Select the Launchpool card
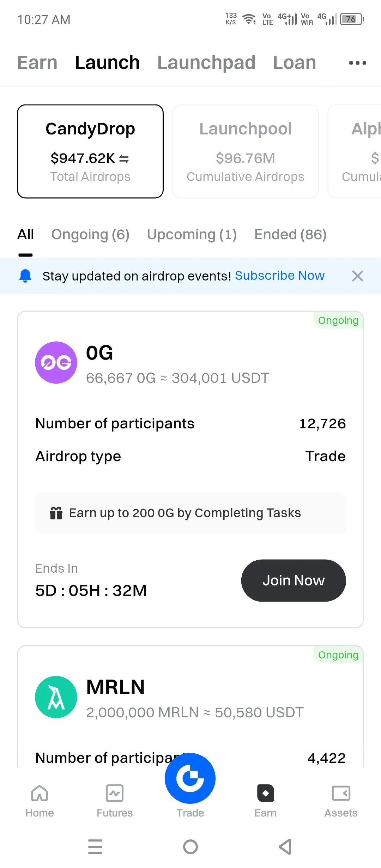The width and height of the screenshot is (381, 868). (x=246, y=151)
